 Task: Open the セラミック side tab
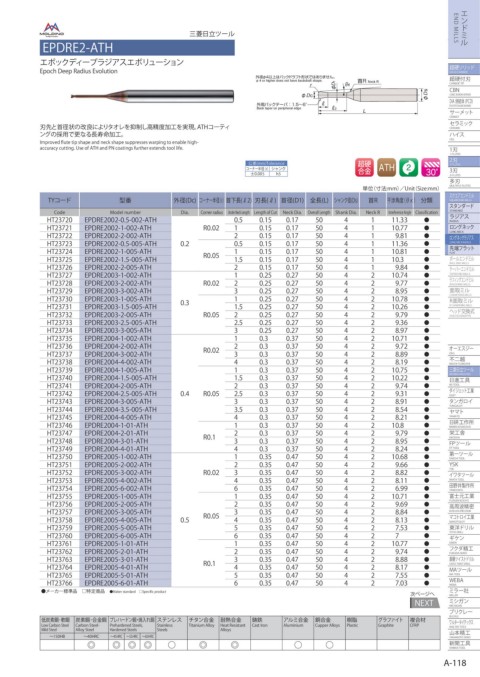click(464, 124)
